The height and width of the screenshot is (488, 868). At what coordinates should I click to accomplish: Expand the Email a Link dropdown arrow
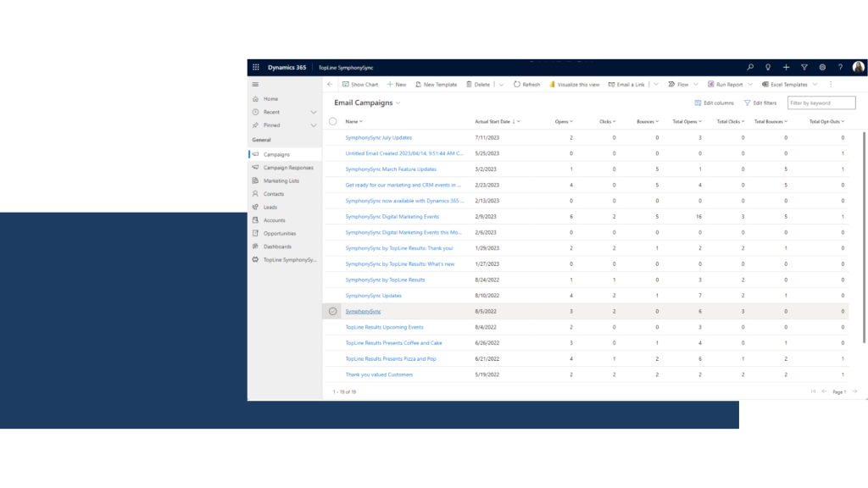pyautogui.click(x=656, y=85)
